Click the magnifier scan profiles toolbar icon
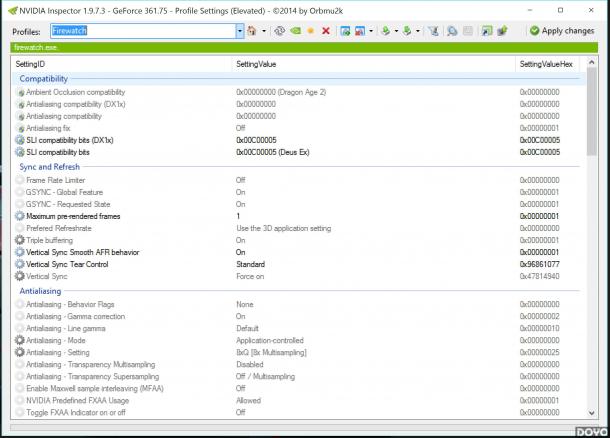The height and width of the screenshot is (438, 610). (452, 31)
